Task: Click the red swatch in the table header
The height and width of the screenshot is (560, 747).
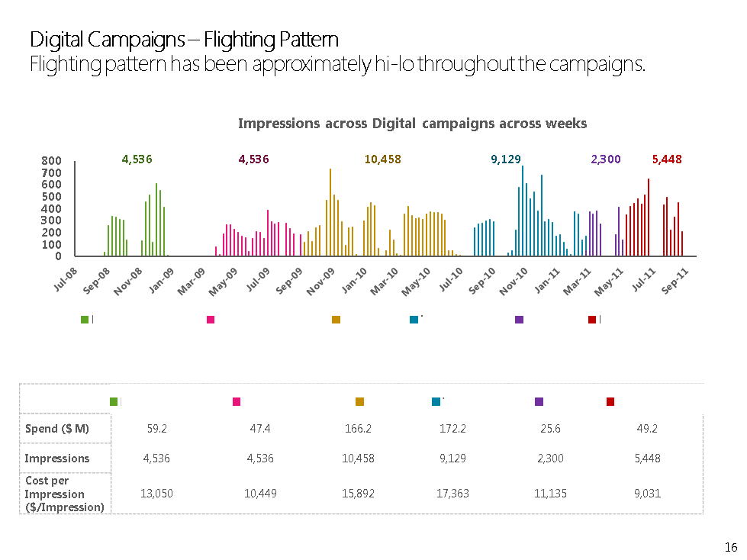Action: [610, 401]
